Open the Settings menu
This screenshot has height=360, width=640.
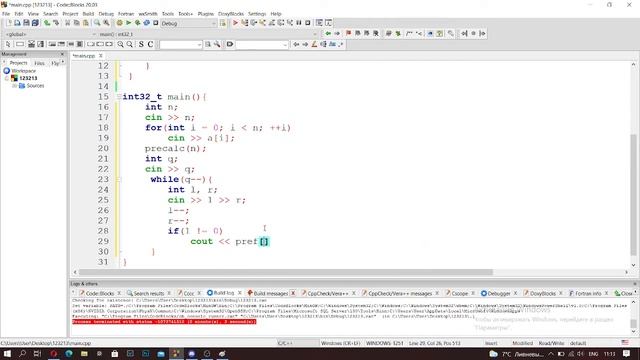(257, 14)
